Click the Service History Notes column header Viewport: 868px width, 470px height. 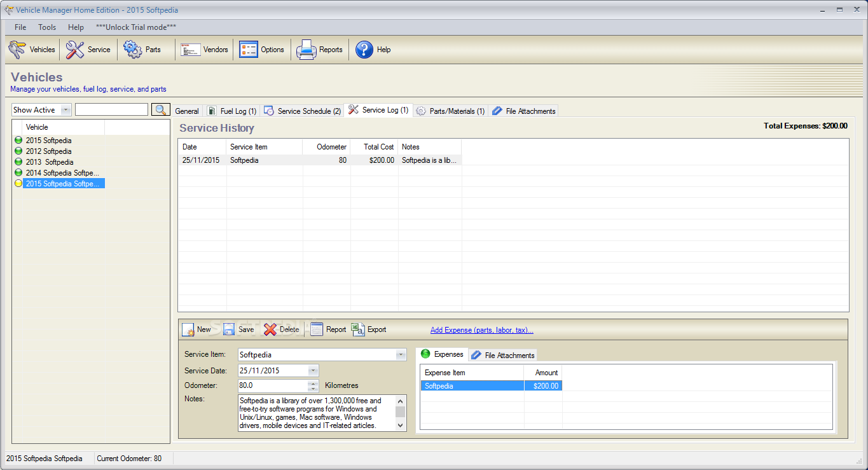pos(430,147)
